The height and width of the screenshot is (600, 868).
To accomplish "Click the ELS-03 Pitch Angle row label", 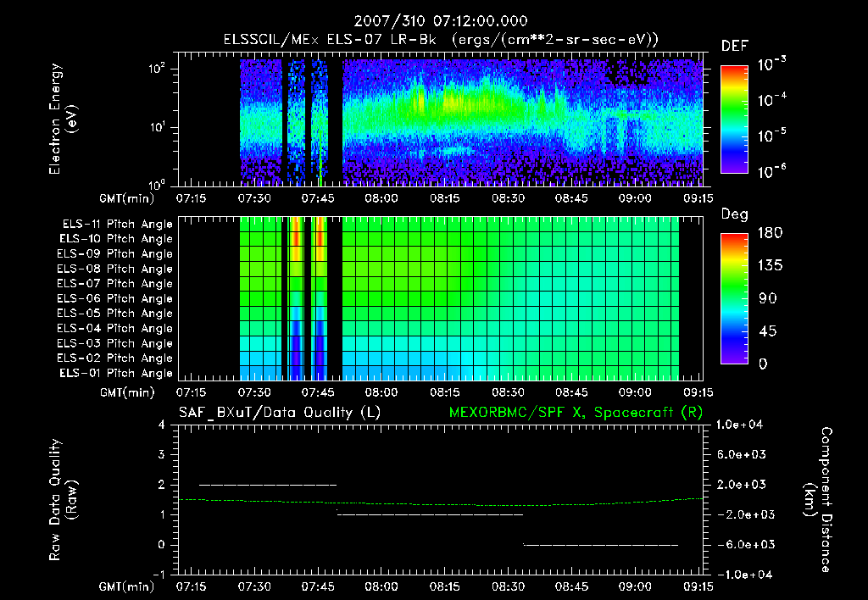I will [x=114, y=344].
